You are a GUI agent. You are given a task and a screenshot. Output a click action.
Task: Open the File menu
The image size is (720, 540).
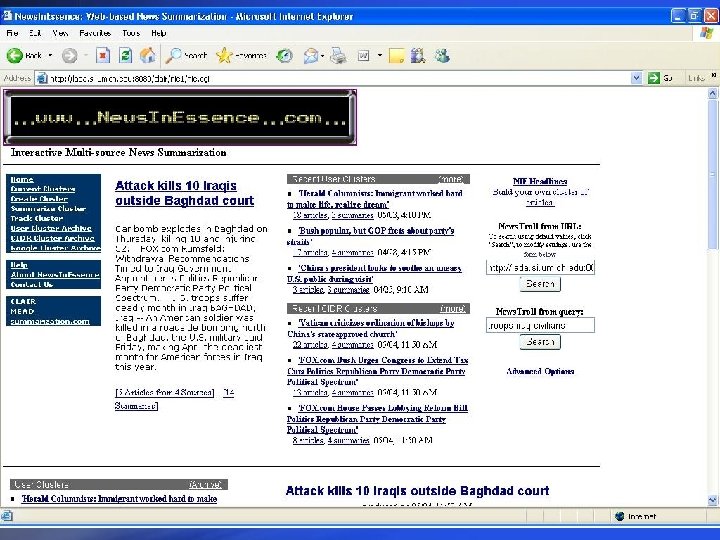point(12,33)
